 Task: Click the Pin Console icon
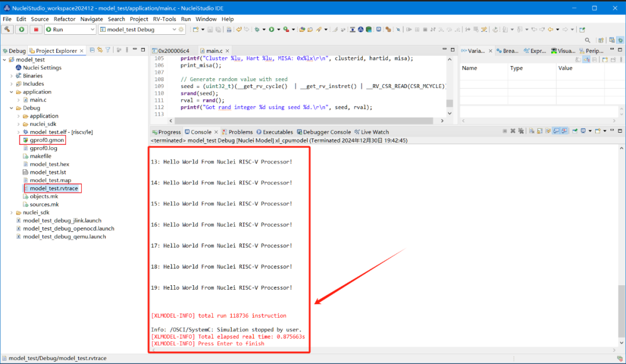pyautogui.click(x=575, y=131)
